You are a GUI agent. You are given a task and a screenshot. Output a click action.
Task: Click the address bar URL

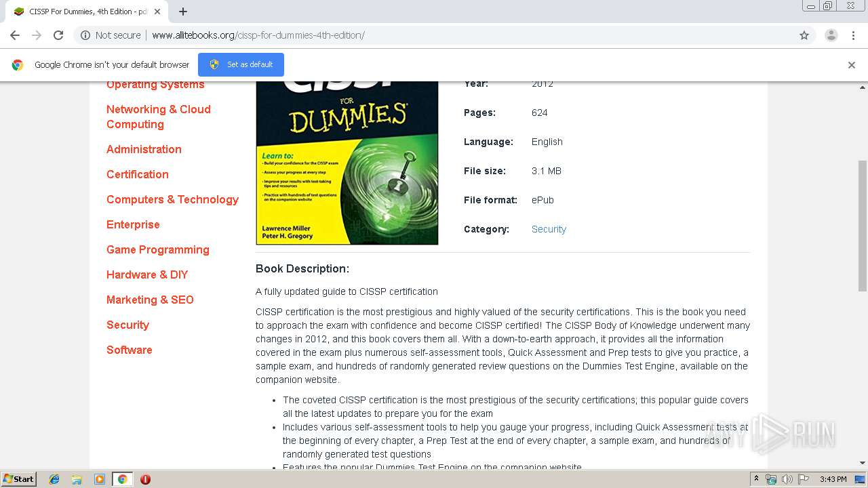258,35
